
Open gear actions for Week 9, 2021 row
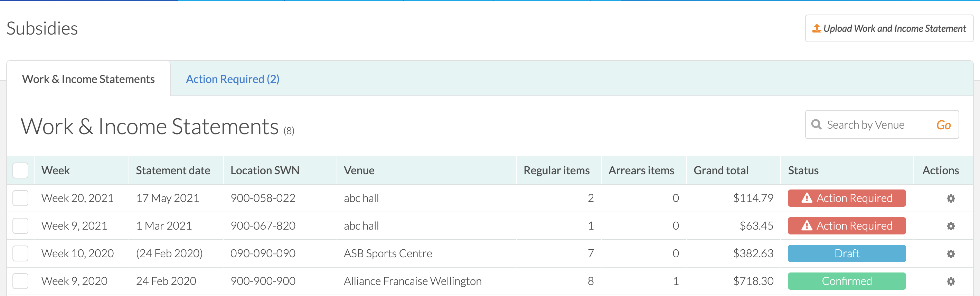(x=950, y=226)
